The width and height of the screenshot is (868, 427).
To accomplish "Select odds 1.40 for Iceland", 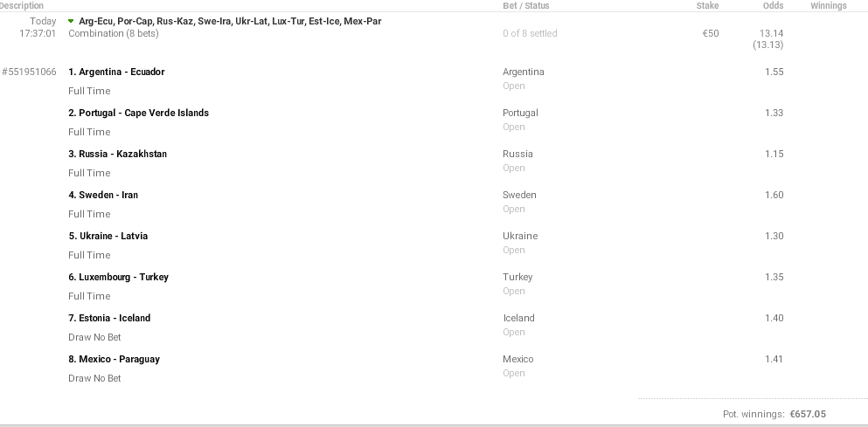I will [774, 318].
